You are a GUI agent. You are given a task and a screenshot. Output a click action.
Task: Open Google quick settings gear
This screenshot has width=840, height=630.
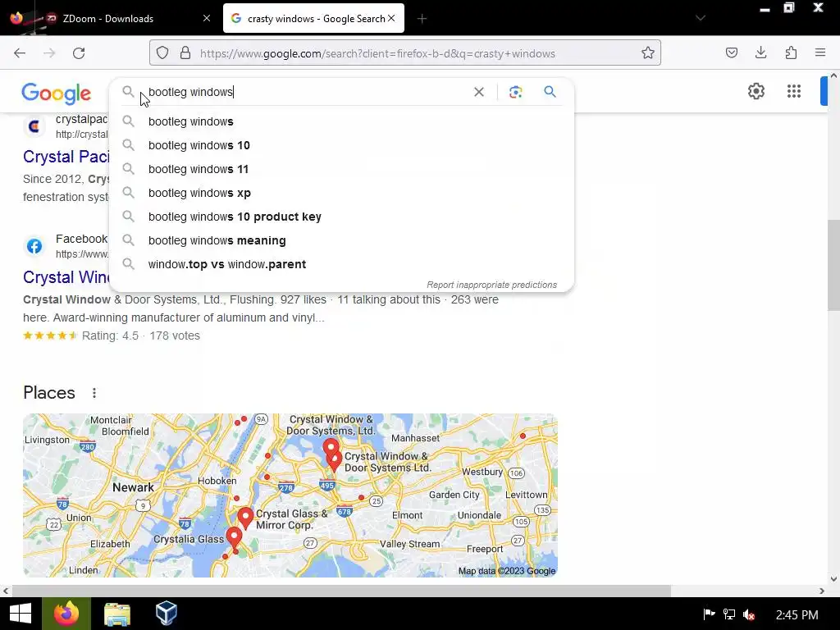pyautogui.click(x=756, y=91)
